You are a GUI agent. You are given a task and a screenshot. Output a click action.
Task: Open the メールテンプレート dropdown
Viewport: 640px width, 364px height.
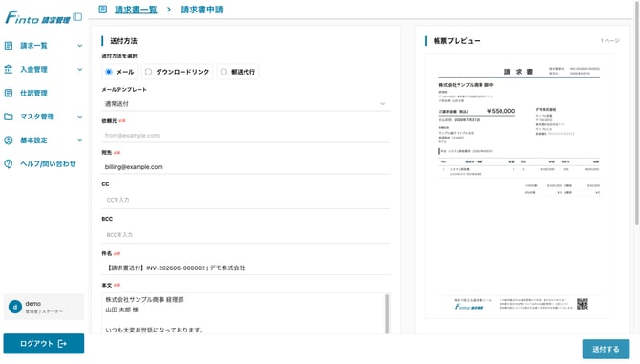coord(245,104)
